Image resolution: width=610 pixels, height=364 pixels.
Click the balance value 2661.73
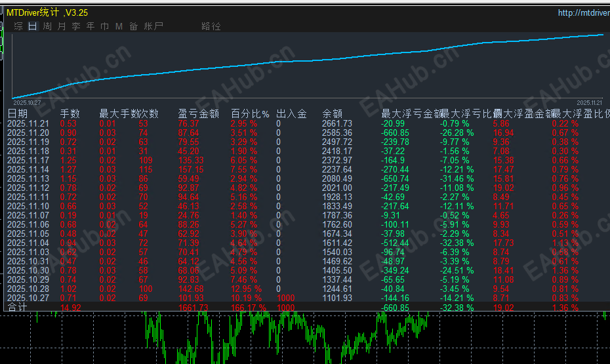[x=337, y=124]
